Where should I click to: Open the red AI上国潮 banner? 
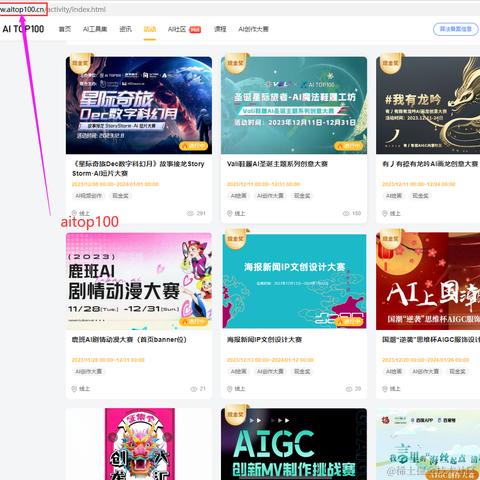pos(428,281)
